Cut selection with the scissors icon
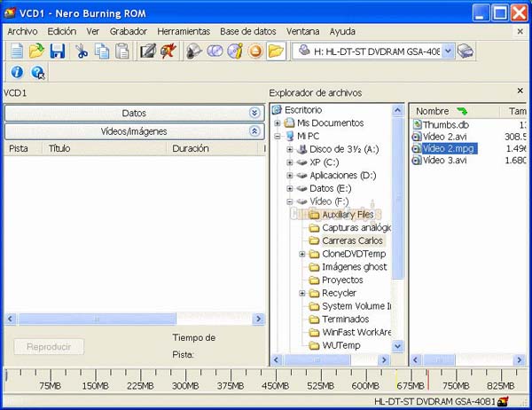 pyautogui.click(x=82, y=51)
